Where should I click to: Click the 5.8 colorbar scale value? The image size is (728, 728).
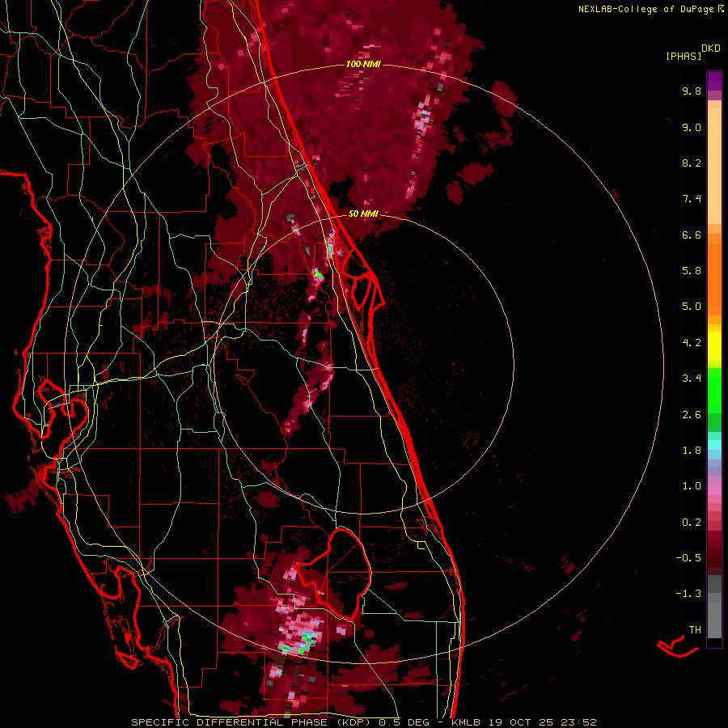692,271
